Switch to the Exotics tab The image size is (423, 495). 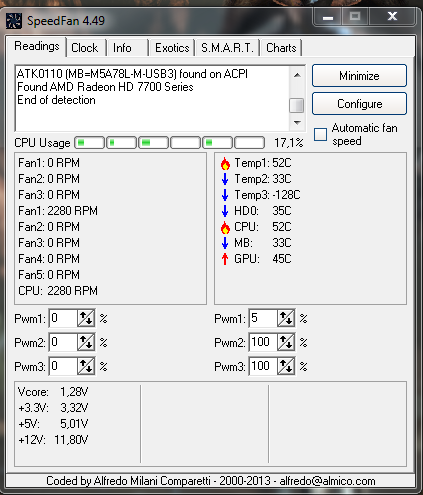[x=172, y=48]
